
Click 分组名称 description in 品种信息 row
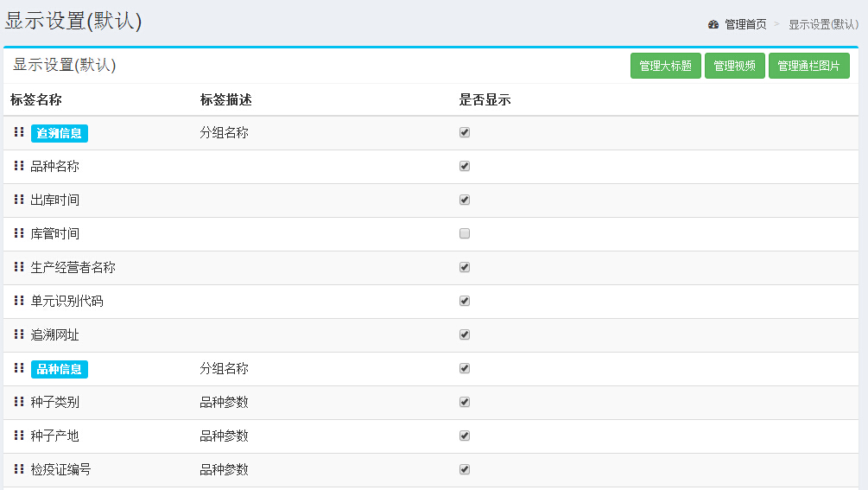(225, 369)
